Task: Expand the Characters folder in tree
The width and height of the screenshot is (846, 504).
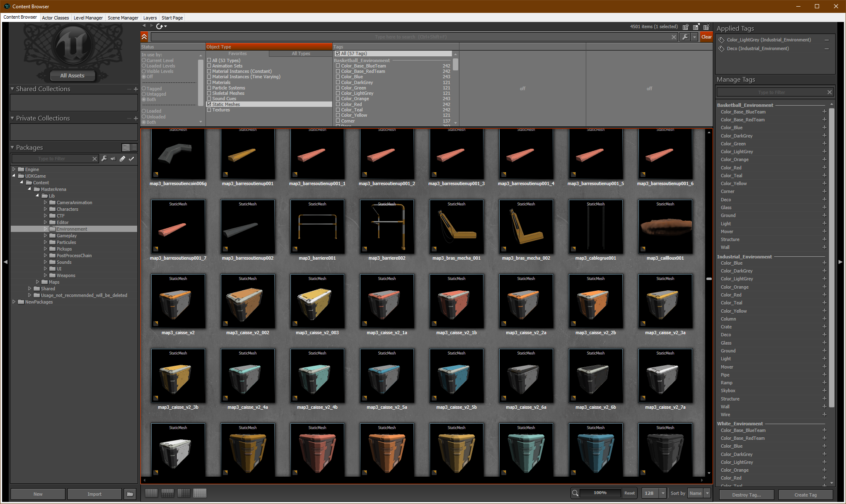Action: point(46,209)
